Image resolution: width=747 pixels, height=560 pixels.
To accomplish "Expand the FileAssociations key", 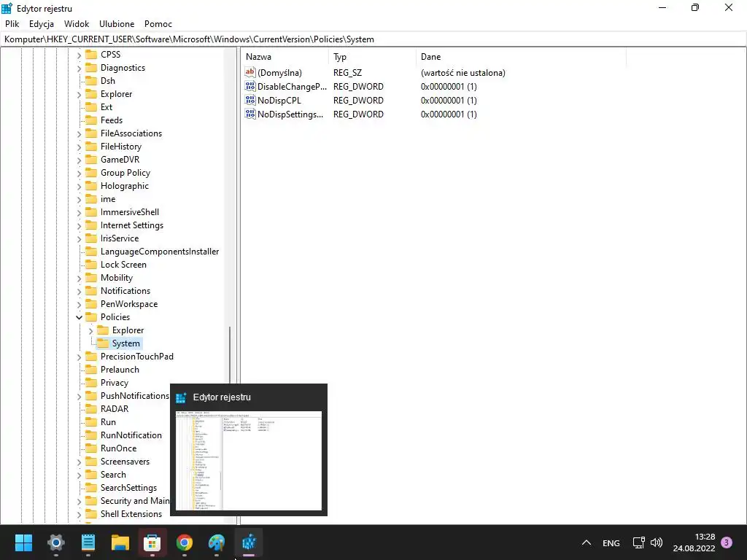I will tap(79, 134).
